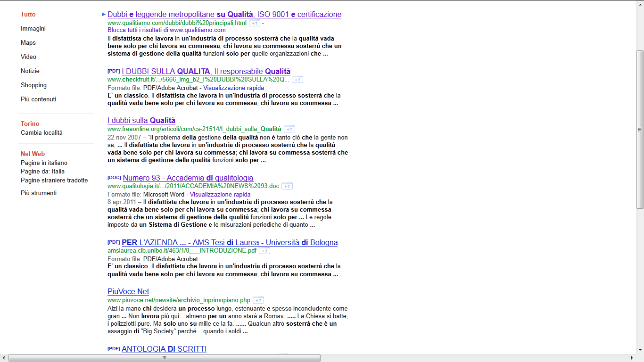Screen dimensions: 644x362
Task: Click +1 button next to qualitologia.it result
Action: (287, 186)
